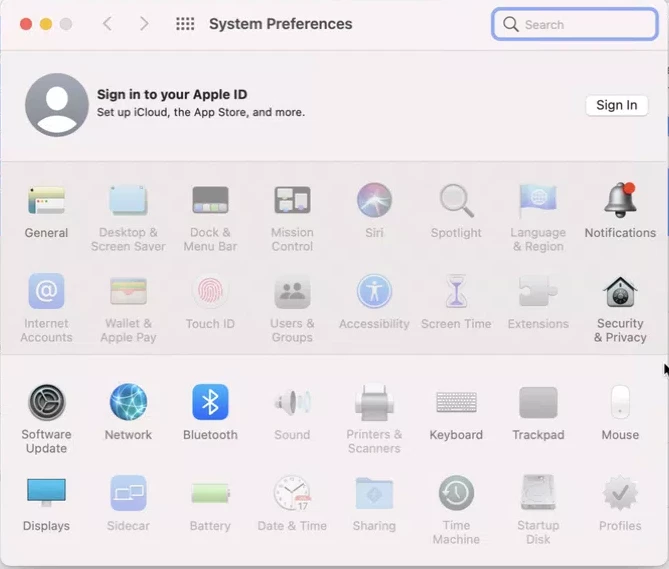The width and height of the screenshot is (669, 569).
Task: Focus the Search field
Action: click(574, 24)
